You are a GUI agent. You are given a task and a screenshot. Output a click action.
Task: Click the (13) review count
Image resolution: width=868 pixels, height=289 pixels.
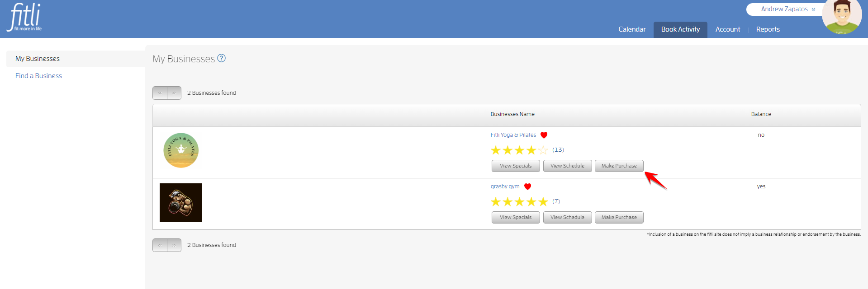coord(558,150)
